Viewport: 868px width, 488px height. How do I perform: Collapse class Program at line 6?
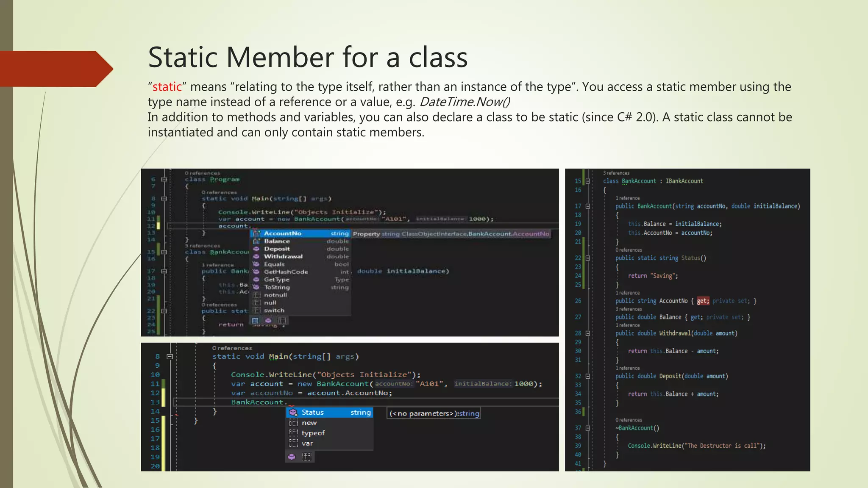tap(164, 179)
